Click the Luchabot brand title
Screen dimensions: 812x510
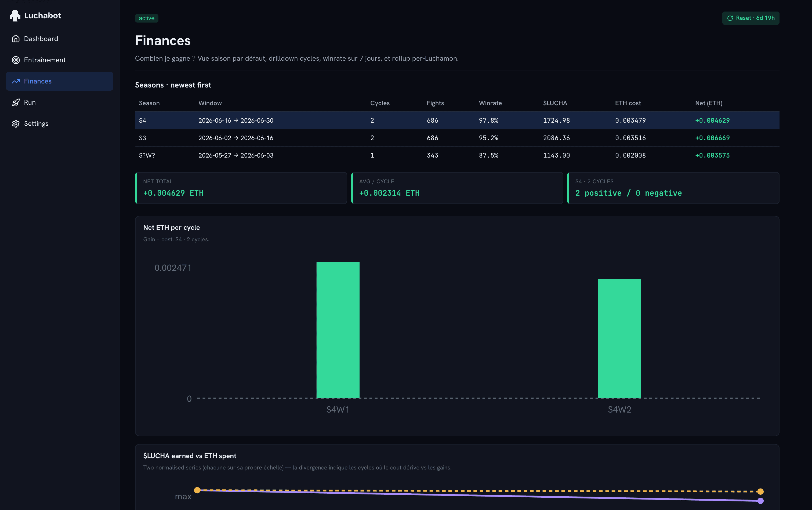(43, 16)
